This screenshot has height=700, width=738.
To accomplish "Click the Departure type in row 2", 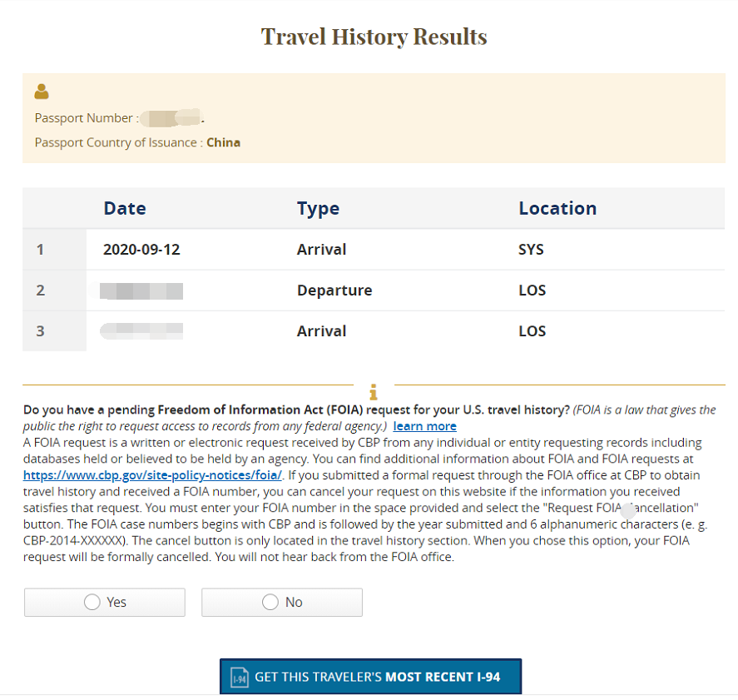I will click(x=334, y=290).
